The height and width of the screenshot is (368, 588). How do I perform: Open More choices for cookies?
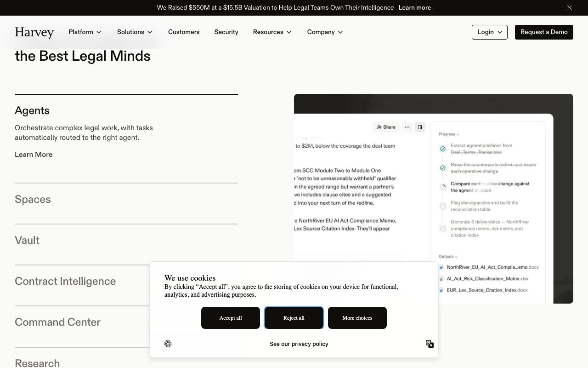357,318
